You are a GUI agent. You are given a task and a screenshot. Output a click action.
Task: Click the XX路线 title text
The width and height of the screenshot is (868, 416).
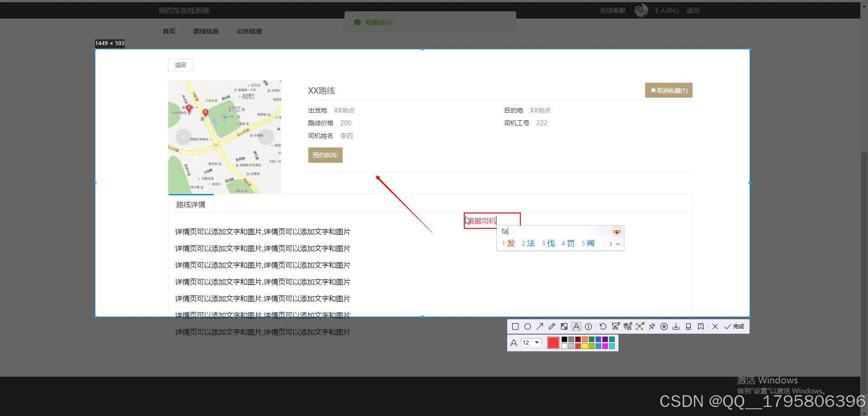(321, 90)
